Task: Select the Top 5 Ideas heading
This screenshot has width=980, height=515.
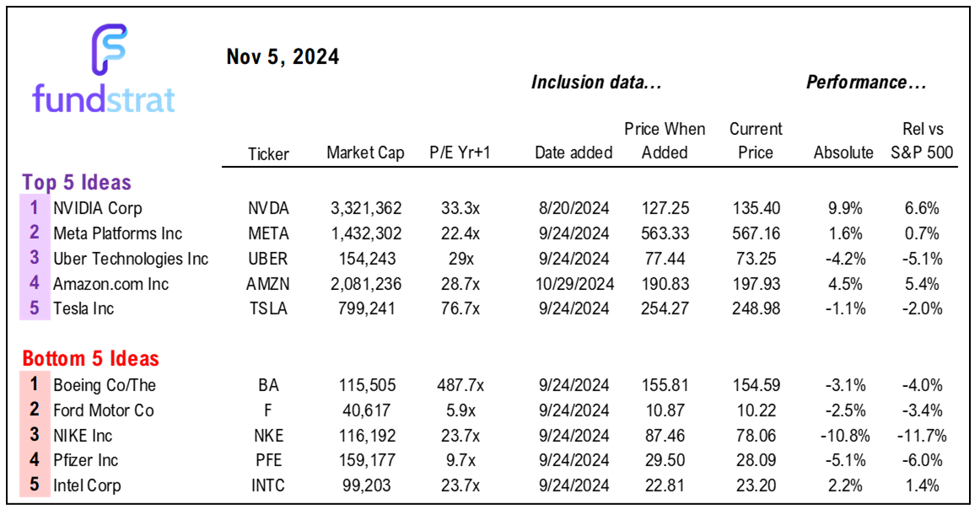Action: point(77,183)
